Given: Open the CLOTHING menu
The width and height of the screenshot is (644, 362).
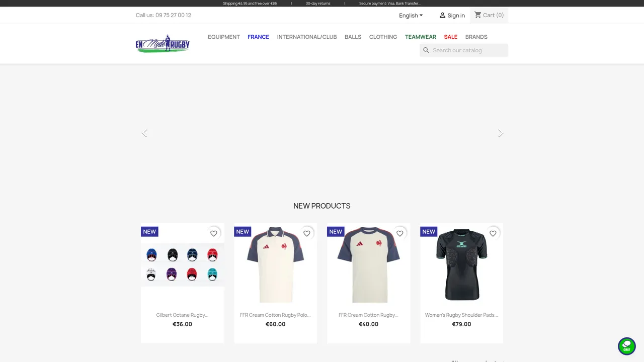Looking at the screenshot, I should (383, 37).
